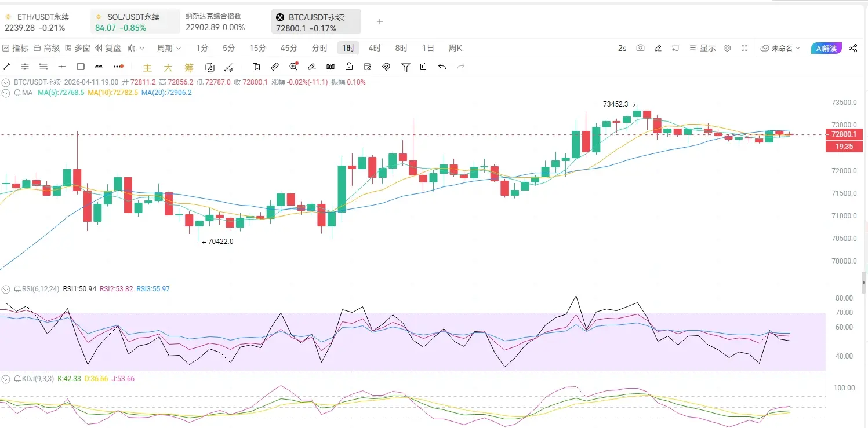The width and height of the screenshot is (868, 428).
Task: Click the AI解读 button
Action: pos(826,48)
